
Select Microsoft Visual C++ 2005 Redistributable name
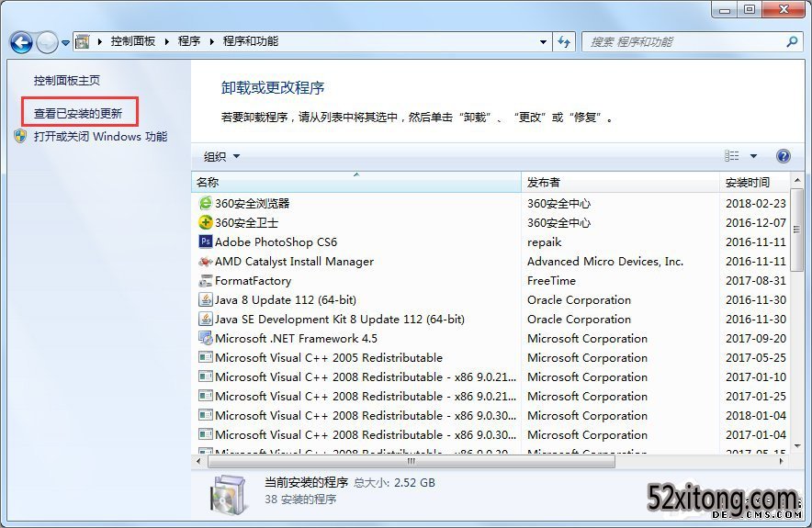point(329,358)
